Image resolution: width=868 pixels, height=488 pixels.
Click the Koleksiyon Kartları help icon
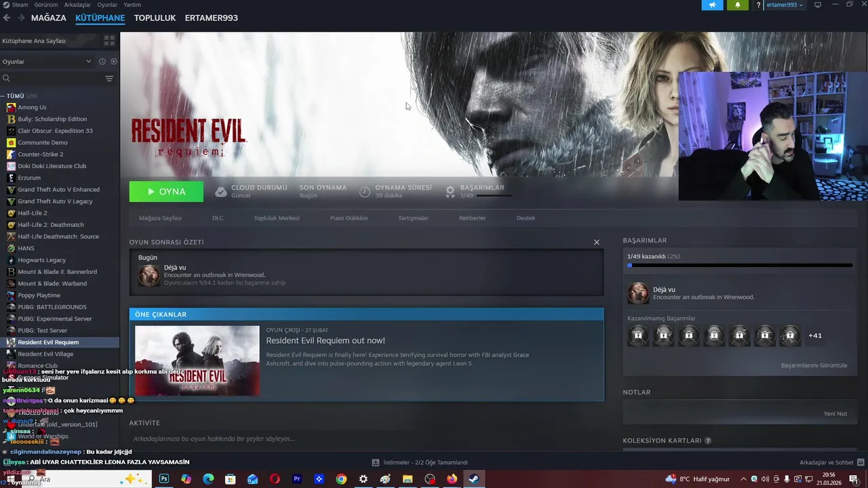pyautogui.click(x=708, y=441)
